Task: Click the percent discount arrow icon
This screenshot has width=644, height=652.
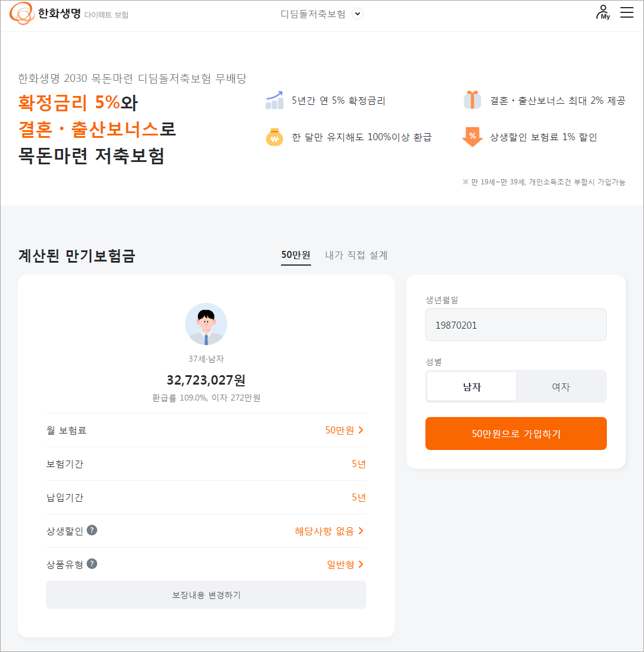Action: [471, 136]
